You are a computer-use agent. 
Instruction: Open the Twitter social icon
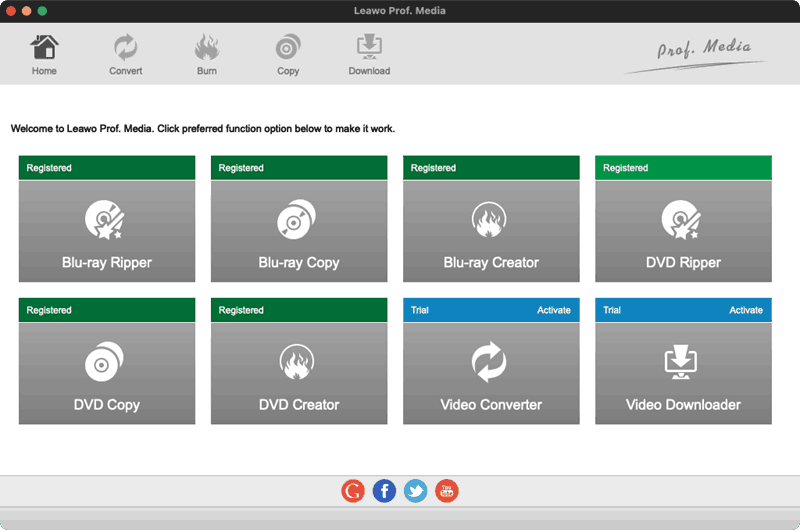click(416, 491)
